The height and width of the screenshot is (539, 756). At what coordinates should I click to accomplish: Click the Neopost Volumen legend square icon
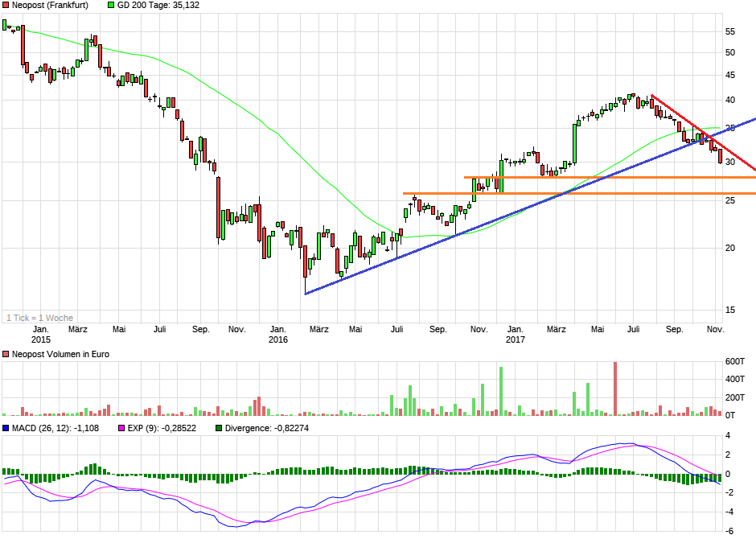click(6, 354)
